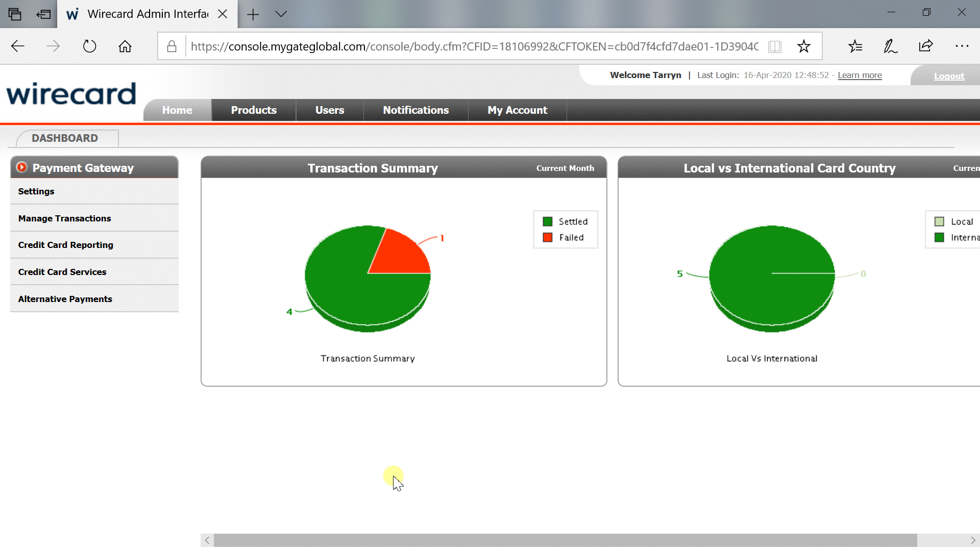Screen dimensions: 980x551
Task: Click the red Failed legend swatch
Action: (548, 238)
